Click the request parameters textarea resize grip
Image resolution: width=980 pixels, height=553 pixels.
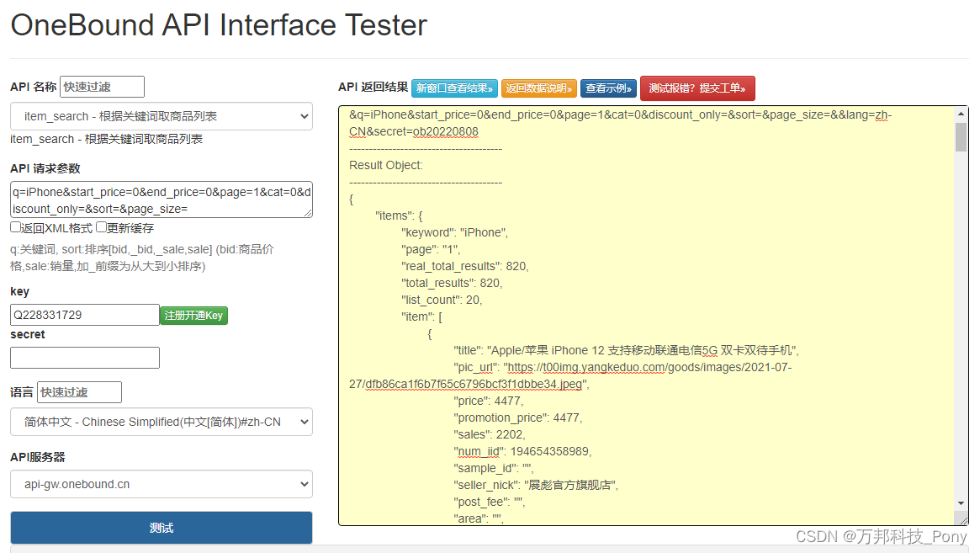(308, 213)
